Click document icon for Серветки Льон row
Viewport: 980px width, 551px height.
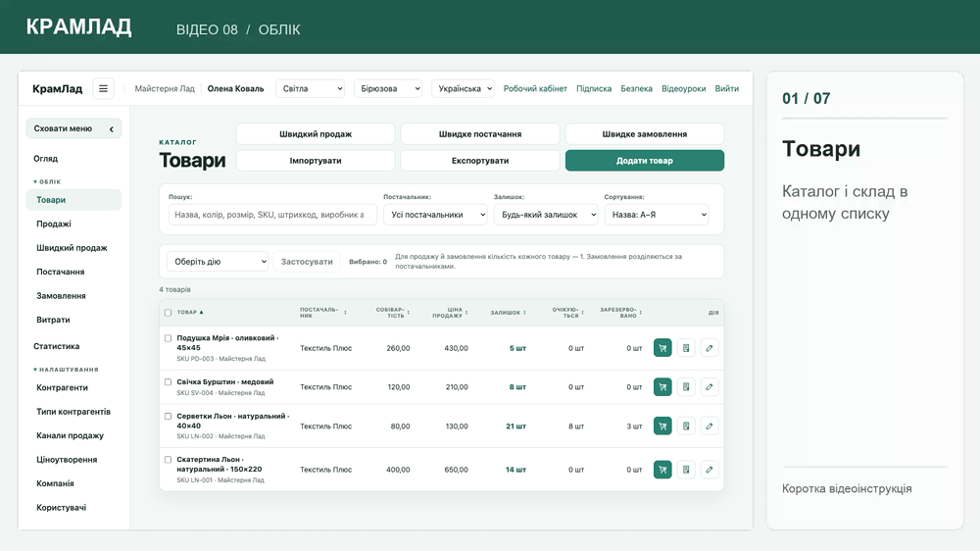686,426
